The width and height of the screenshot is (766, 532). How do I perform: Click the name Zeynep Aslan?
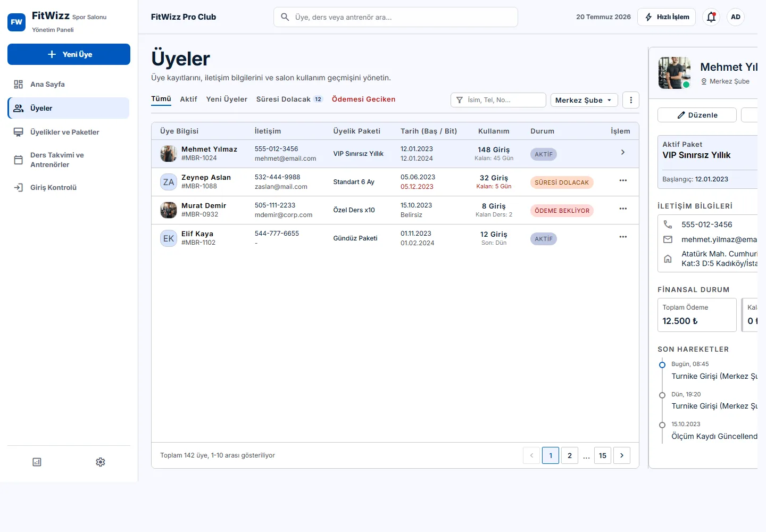point(206,177)
